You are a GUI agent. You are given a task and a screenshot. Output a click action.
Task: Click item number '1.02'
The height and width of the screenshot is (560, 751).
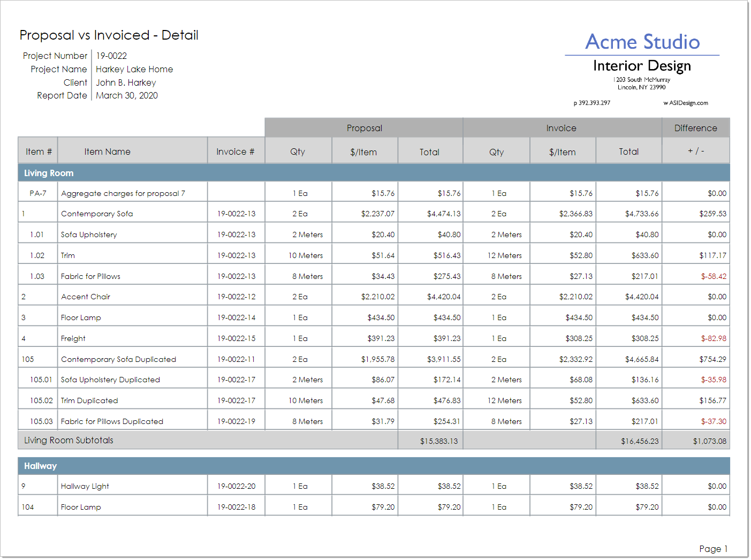[37, 255]
